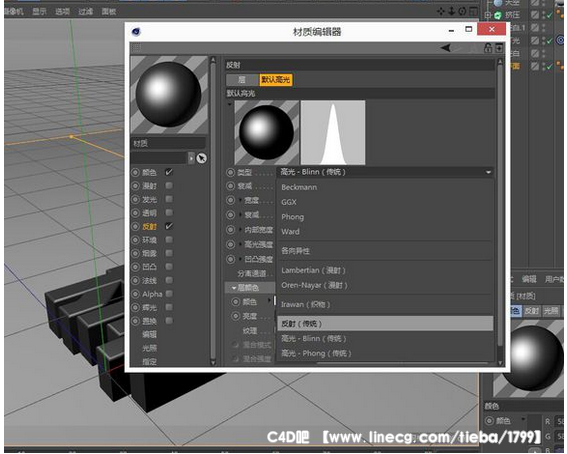Disable the 反射 channel checkbox
Viewport: 567px width, 454px height.
tap(169, 226)
